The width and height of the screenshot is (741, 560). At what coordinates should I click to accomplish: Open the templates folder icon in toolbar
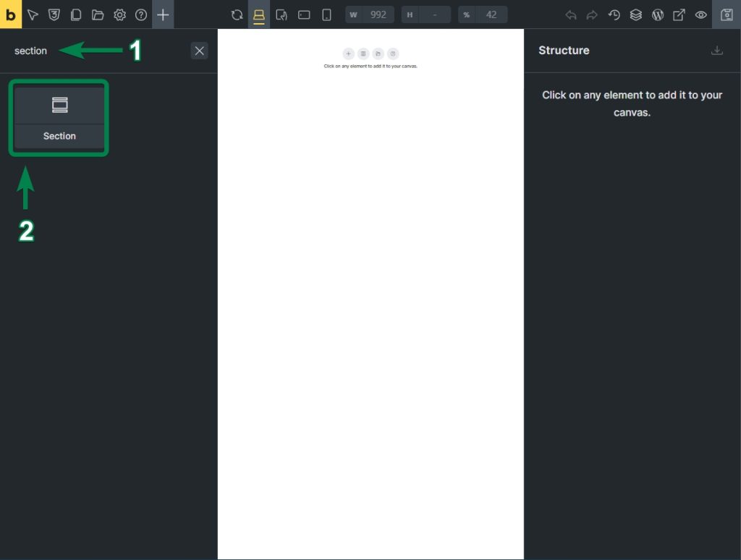(98, 14)
